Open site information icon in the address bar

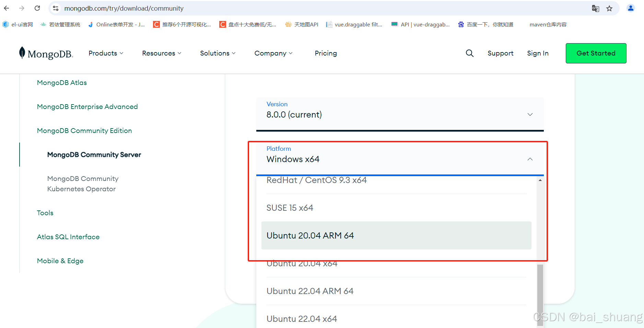[x=56, y=8]
